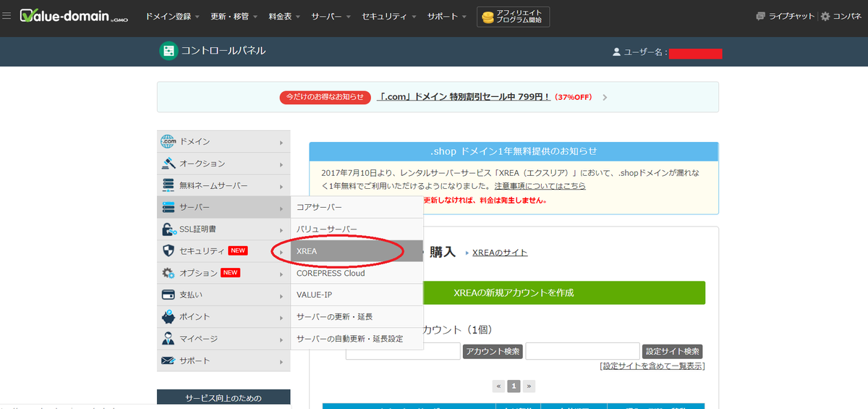Select XREA from the server submenu
Image resolution: width=868 pixels, height=409 pixels.
coord(357,251)
